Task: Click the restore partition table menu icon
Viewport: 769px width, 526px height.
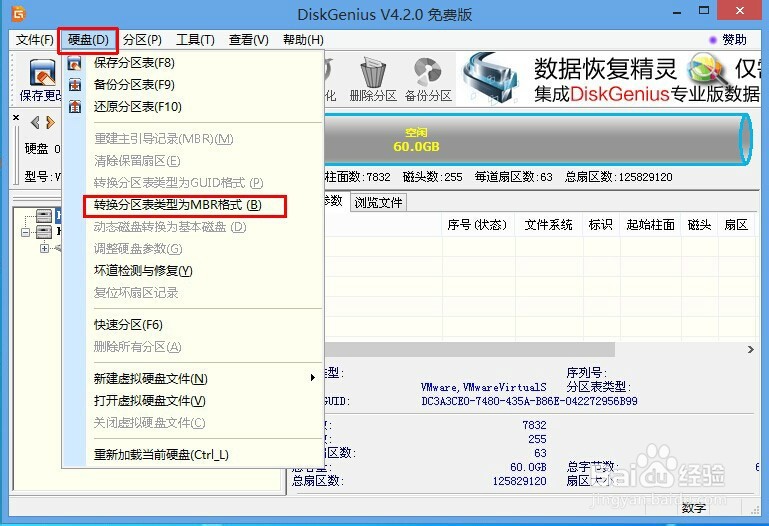Action: pyautogui.click(x=75, y=106)
